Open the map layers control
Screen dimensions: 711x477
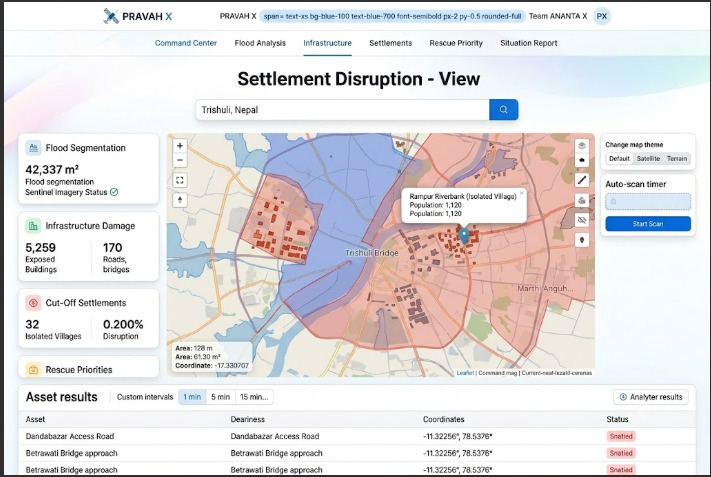coord(582,146)
